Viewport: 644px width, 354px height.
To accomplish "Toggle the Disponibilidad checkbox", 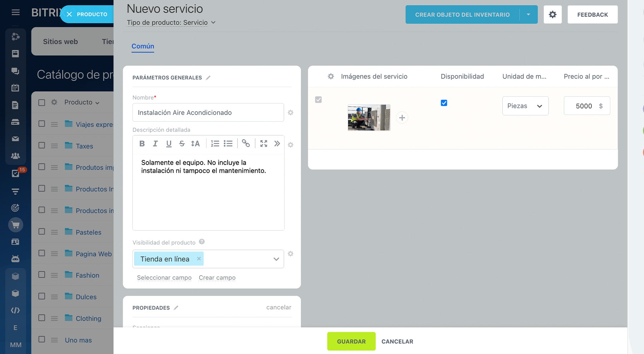I will [x=444, y=103].
